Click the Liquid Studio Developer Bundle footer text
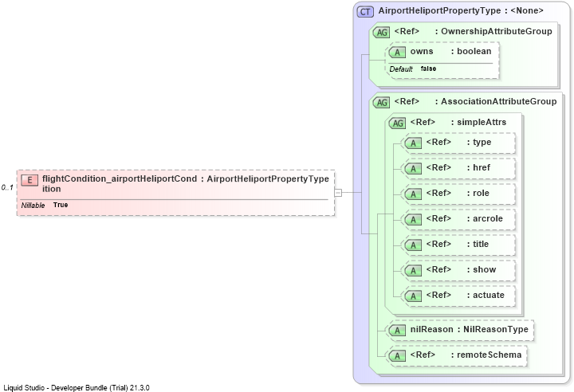574x392 pixels. [x=77, y=387]
